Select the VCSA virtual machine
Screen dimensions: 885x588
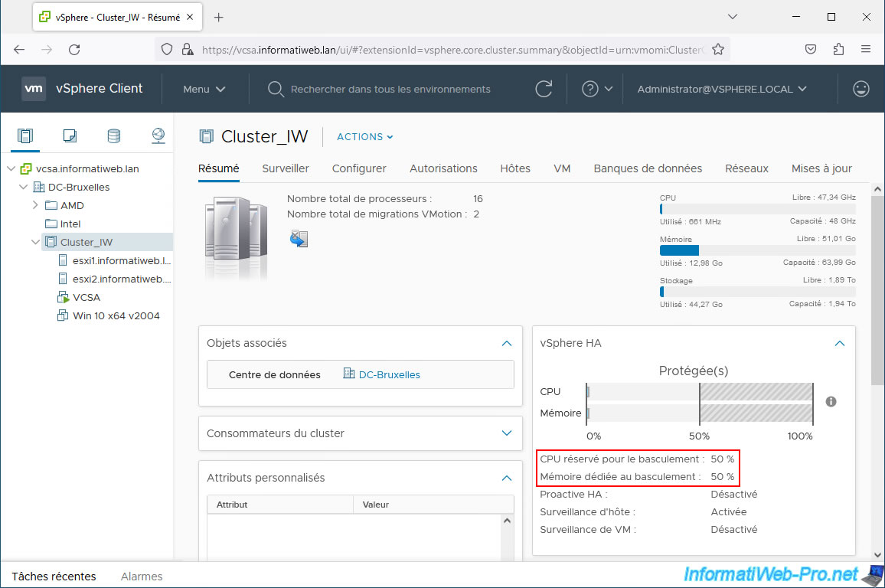[87, 297]
